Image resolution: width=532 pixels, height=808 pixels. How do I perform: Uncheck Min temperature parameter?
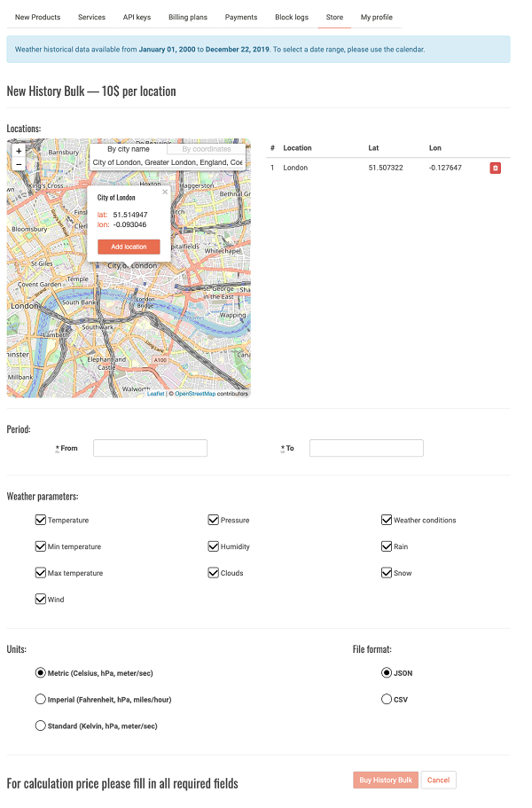pos(41,546)
